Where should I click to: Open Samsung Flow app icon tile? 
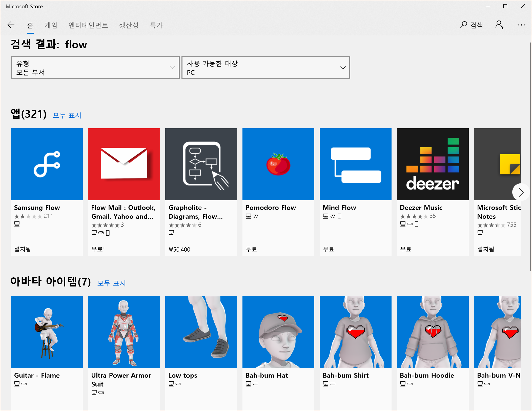(x=47, y=164)
